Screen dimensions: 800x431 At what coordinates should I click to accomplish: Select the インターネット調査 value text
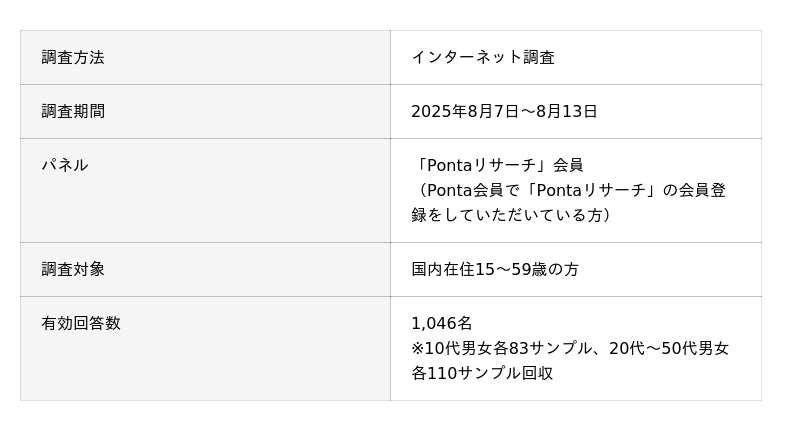[483, 58]
